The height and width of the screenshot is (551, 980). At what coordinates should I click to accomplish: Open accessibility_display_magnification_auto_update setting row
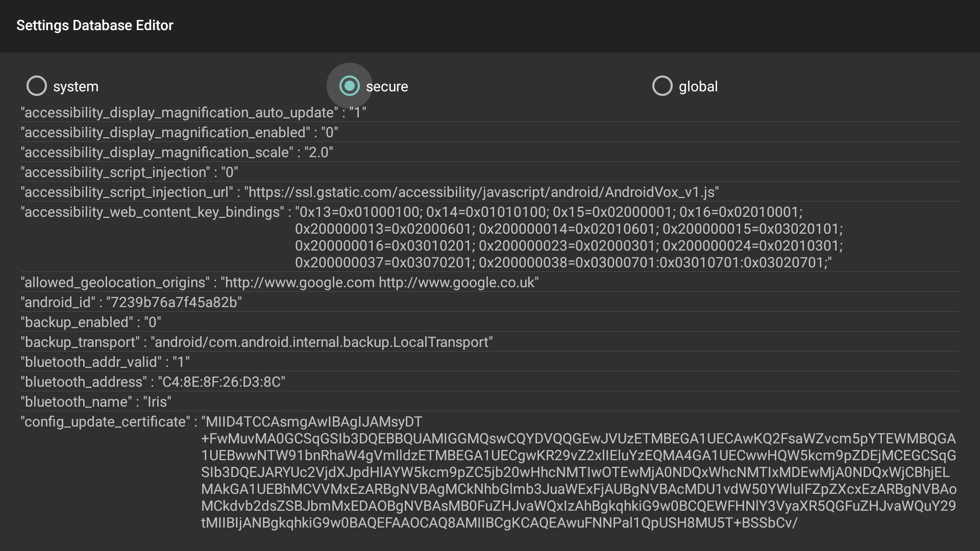pyautogui.click(x=193, y=112)
